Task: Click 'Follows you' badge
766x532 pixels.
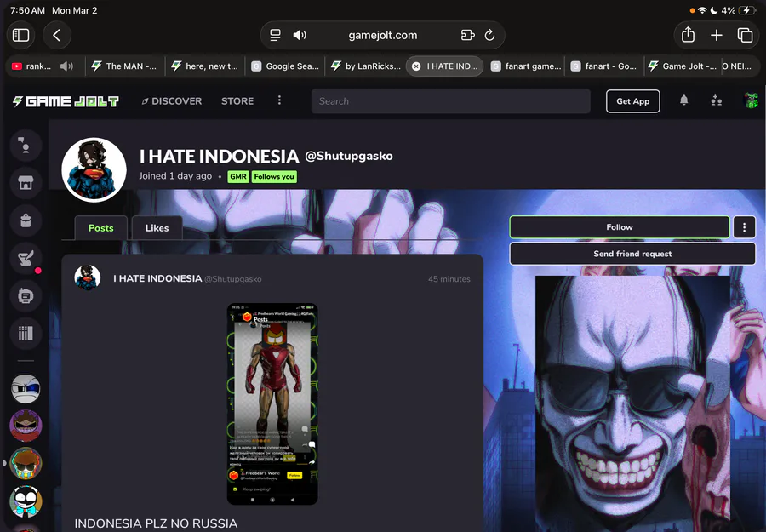Action: [274, 176]
